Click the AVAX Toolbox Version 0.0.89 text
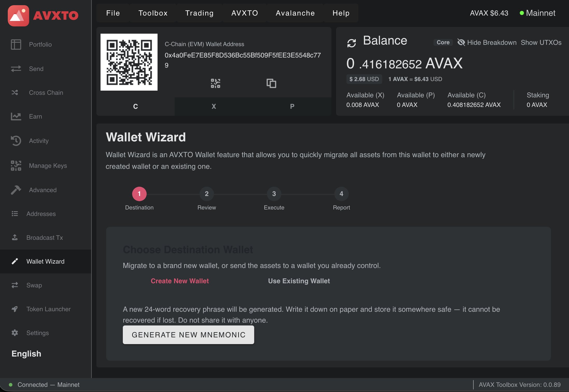569x392 pixels. [520, 384]
